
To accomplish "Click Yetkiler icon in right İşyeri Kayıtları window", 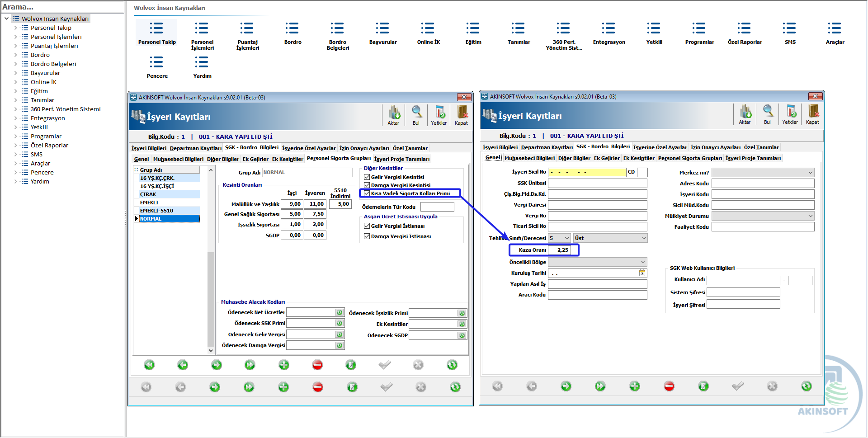I will (x=790, y=114).
